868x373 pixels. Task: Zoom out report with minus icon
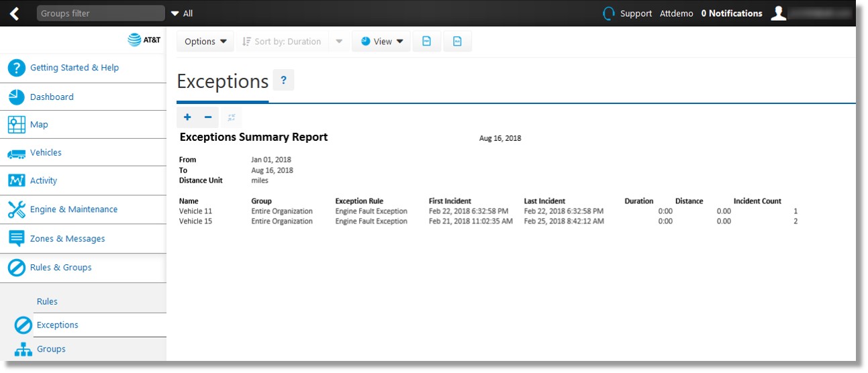tap(208, 117)
